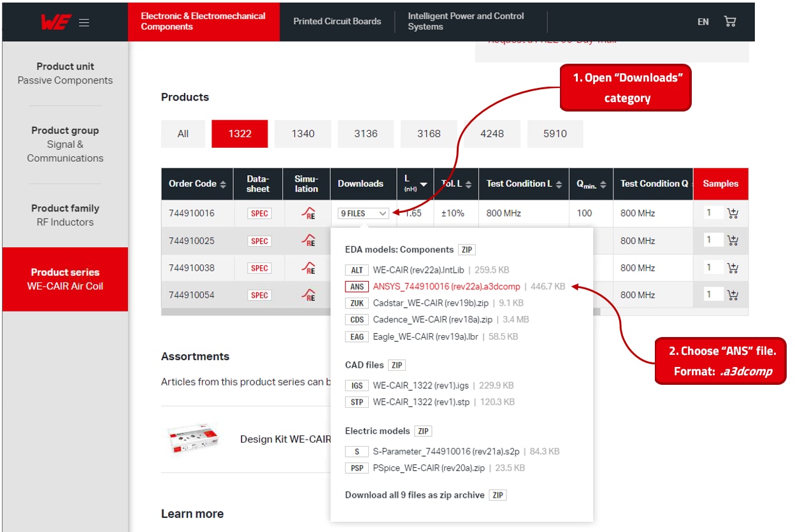Open the 9 FILES downloads dropdown
Image resolution: width=795 pixels, height=532 pixels.
(x=362, y=213)
